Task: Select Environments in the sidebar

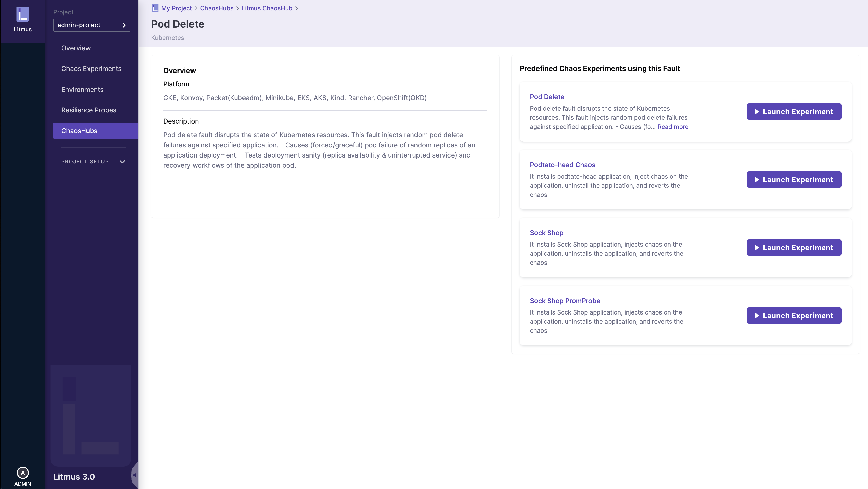Action: [x=82, y=89]
